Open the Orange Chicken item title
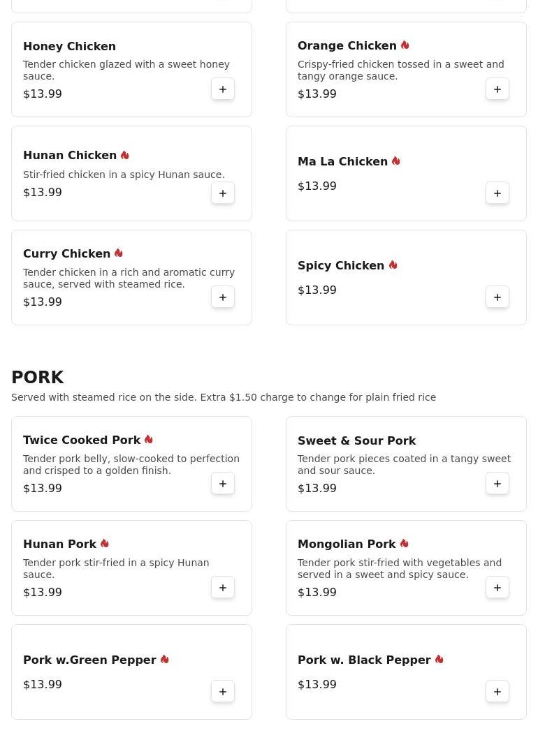Viewport: 538px width, 756px height. (347, 46)
